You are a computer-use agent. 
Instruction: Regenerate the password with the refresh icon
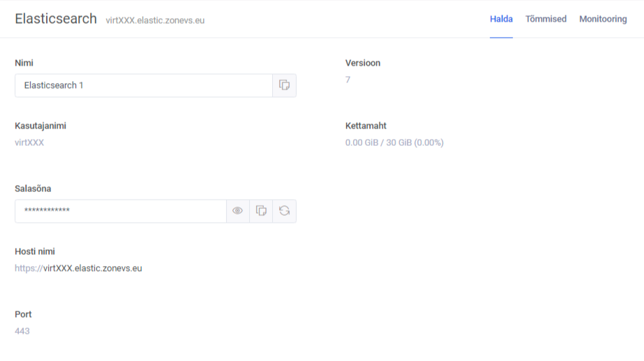(284, 211)
